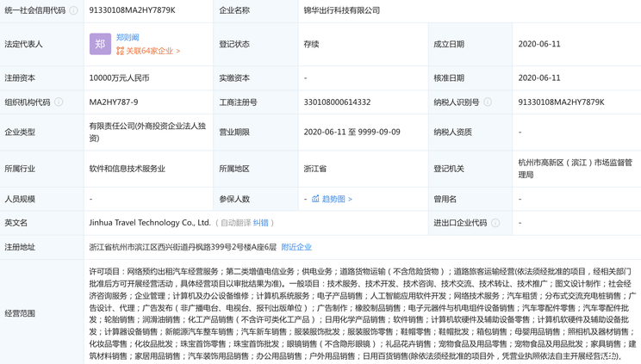Select English name Jinhua Travel Technology Co., Ltd.
This screenshot has width=641, height=364.
(150, 223)
